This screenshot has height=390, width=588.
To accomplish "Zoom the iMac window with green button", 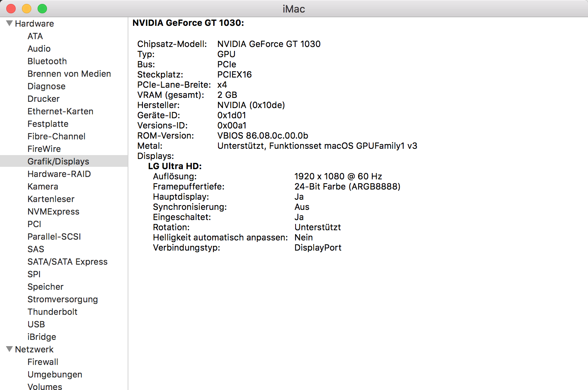I will click(42, 9).
